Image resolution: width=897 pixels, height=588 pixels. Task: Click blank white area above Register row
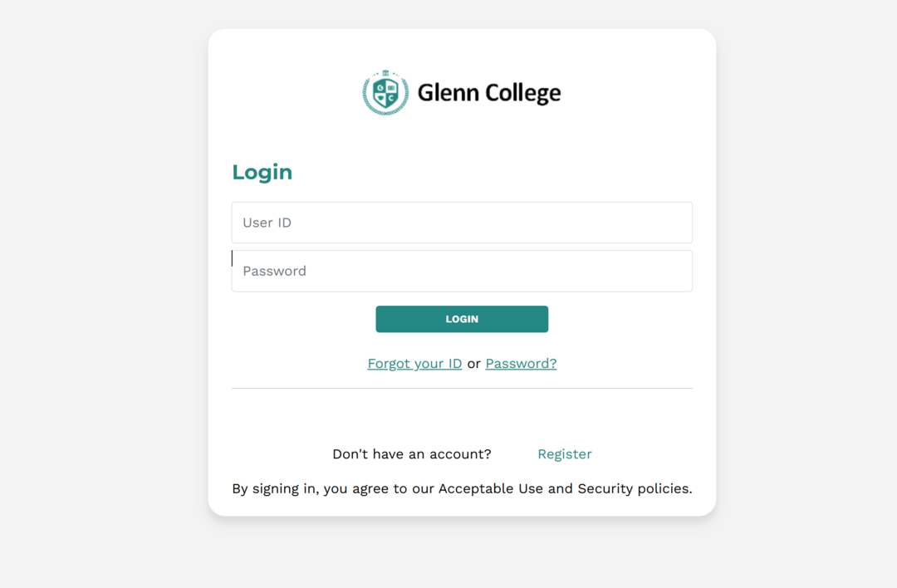462,418
